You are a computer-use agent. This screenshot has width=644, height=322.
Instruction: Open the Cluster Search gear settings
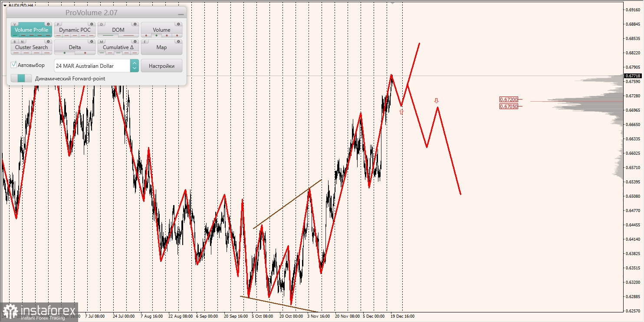[48, 41]
